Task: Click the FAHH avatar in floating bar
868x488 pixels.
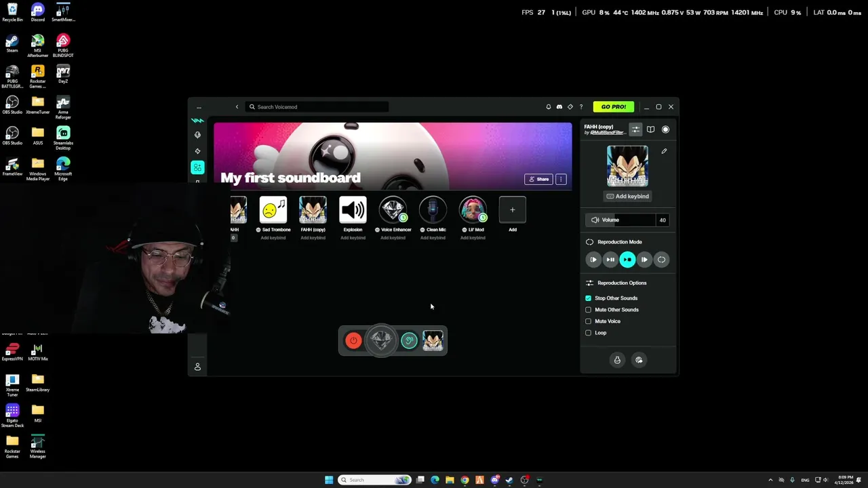Action: 433,341
